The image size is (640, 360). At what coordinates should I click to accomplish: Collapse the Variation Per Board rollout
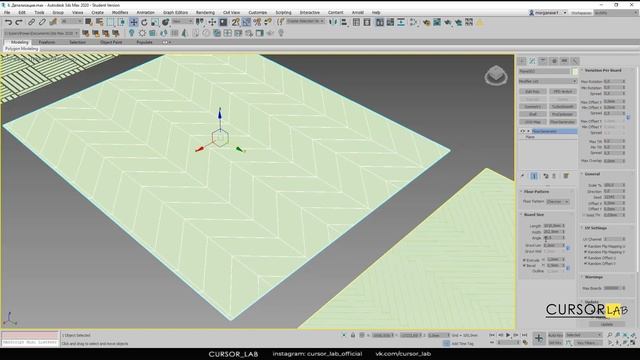coord(602,70)
